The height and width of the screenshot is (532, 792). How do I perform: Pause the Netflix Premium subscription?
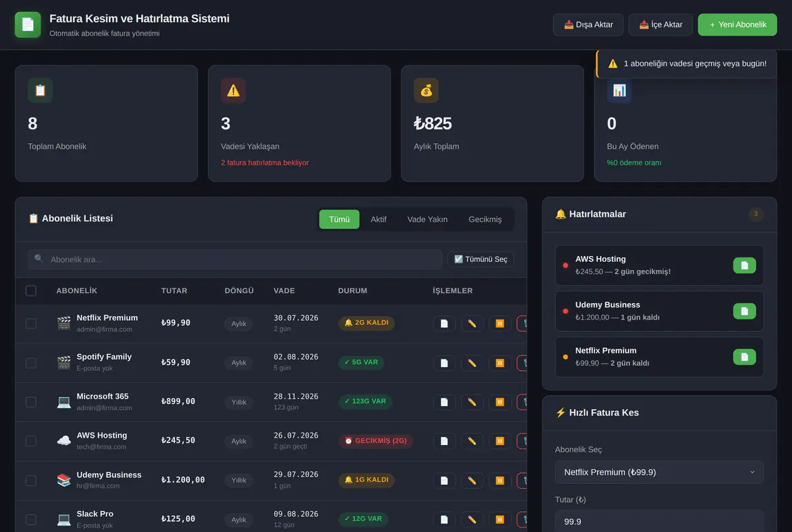pos(500,323)
